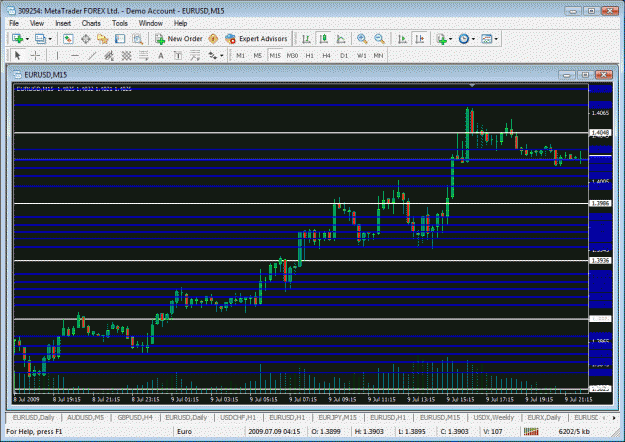Image resolution: width=625 pixels, height=442 pixels.
Task: Open the File menu
Action: click(14, 23)
